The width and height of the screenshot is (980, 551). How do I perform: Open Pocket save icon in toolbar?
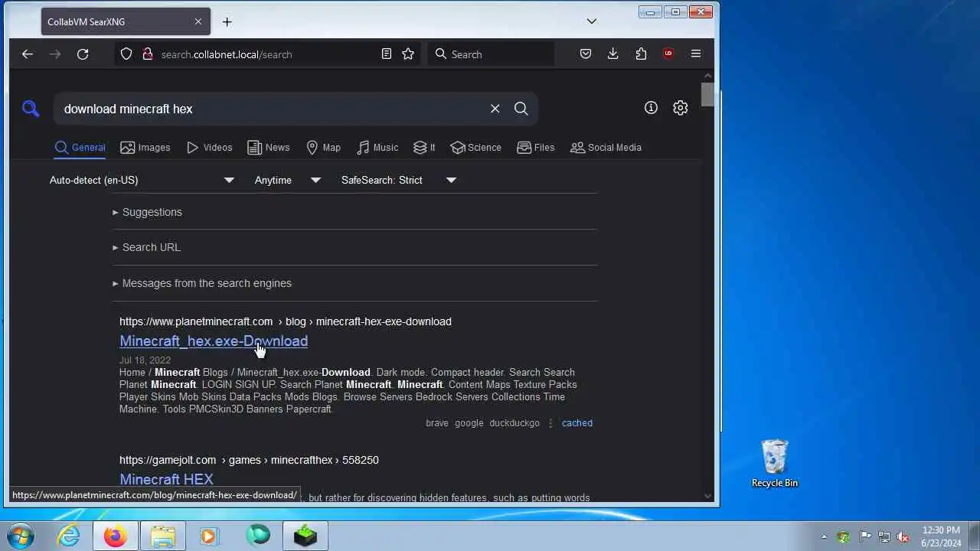585,54
